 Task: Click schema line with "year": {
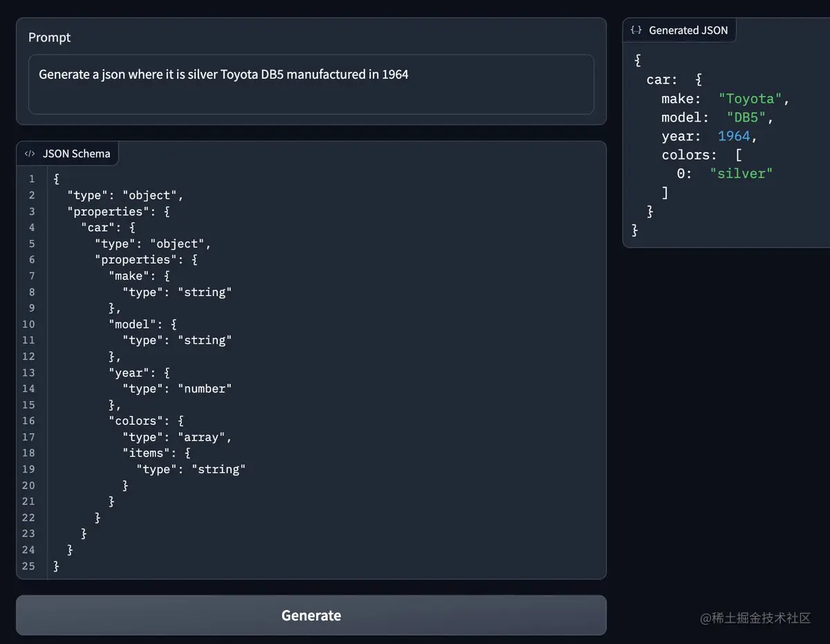tap(139, 372)
